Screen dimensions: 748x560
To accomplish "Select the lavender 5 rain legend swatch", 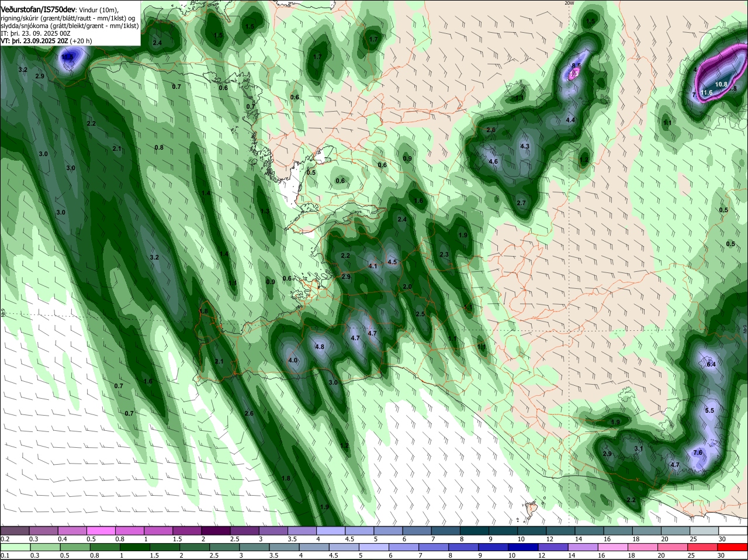I will (x=375, y=548).
